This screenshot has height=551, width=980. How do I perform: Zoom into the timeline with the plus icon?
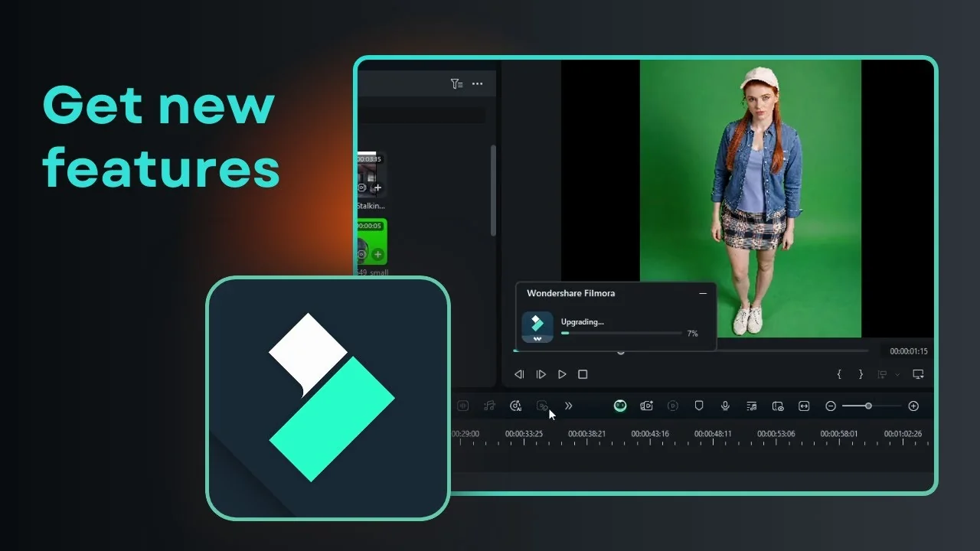(x=913, y=406)
